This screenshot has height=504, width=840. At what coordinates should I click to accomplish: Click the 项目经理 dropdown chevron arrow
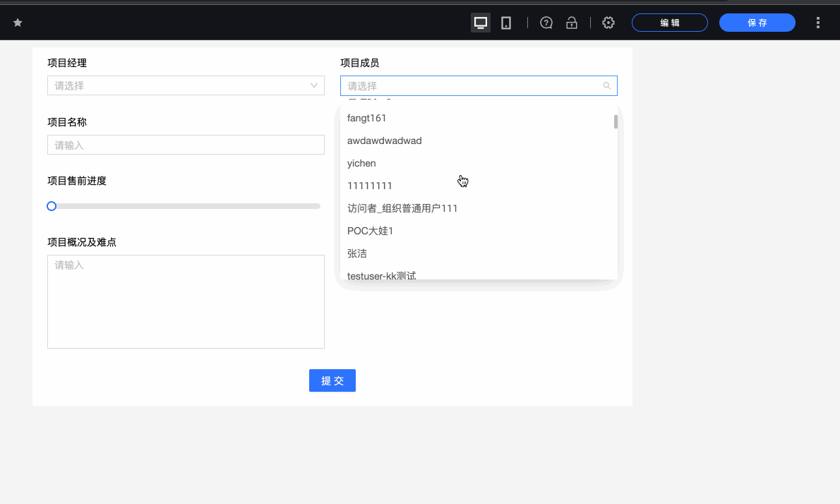coord(314,85)
